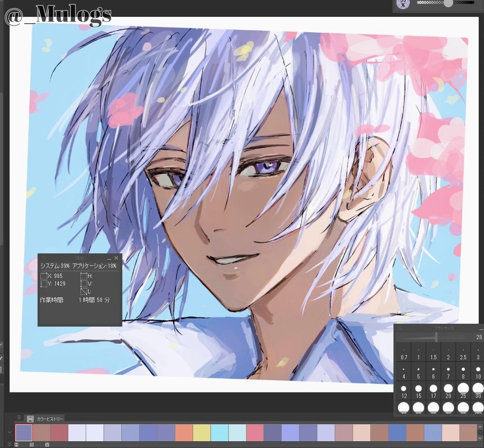Open the color history panel hamburger menu
This screenshot has width=484, height=448.
coord(19,418)
